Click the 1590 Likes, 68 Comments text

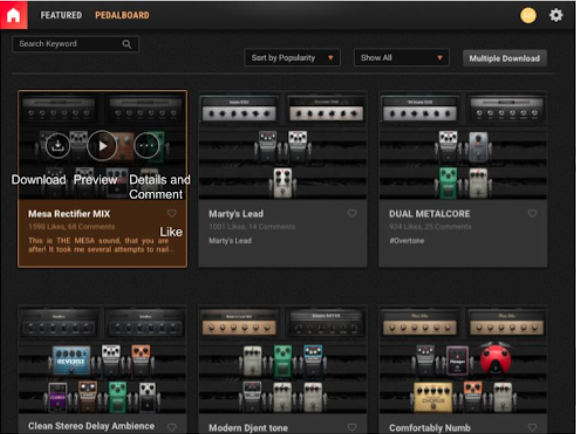pos(72,227)
